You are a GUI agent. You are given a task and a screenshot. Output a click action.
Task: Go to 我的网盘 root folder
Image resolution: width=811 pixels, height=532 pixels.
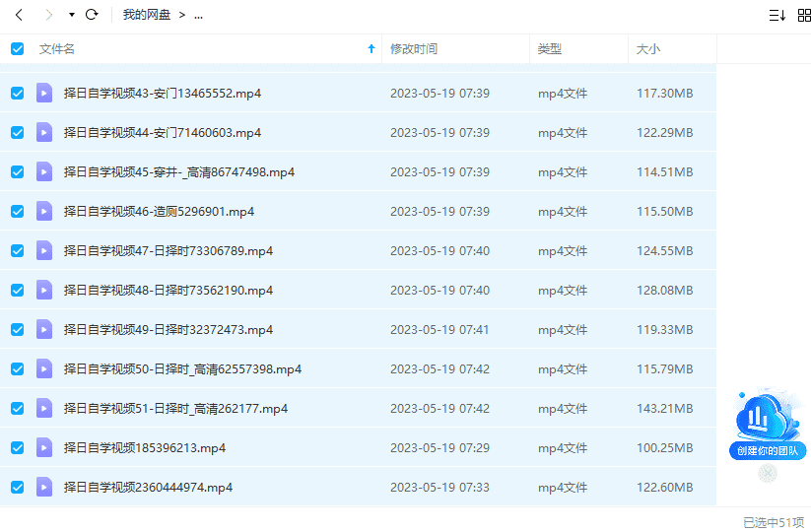click(147, 15)
